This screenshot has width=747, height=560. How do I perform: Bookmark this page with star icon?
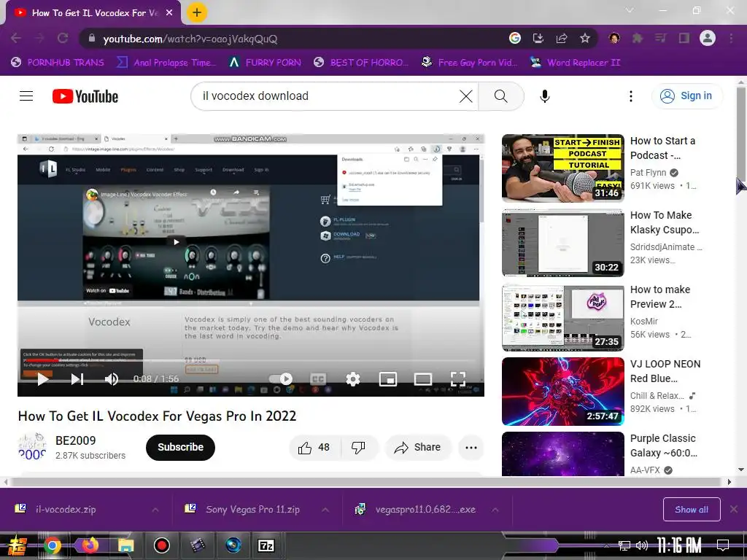[x=585, y=38]
